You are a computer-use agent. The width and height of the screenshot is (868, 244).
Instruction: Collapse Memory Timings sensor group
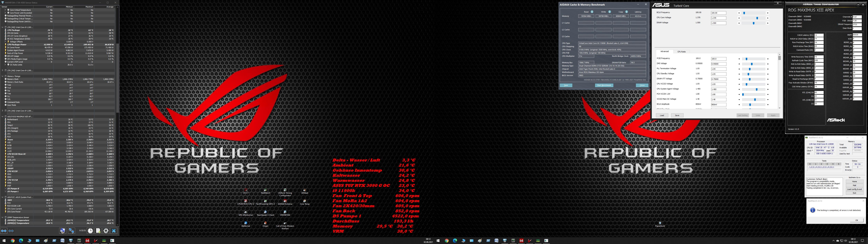tap(2, 76)
